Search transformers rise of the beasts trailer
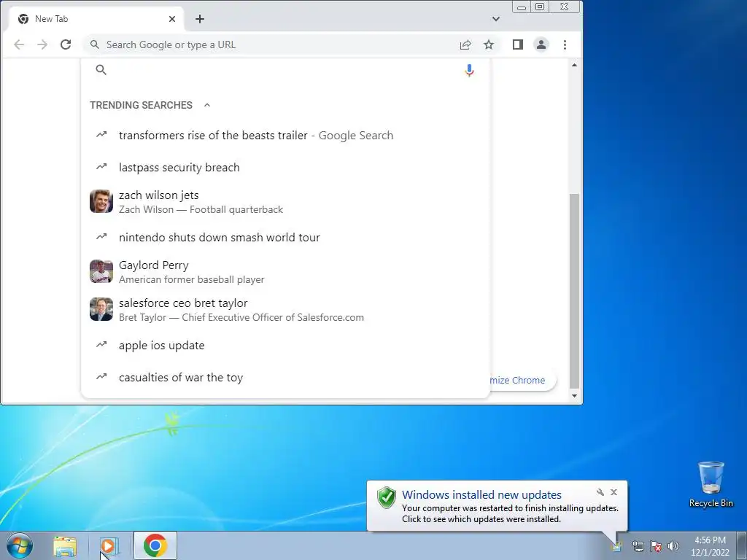This screenshot has width=747, height=560. (x=285, y=135)
